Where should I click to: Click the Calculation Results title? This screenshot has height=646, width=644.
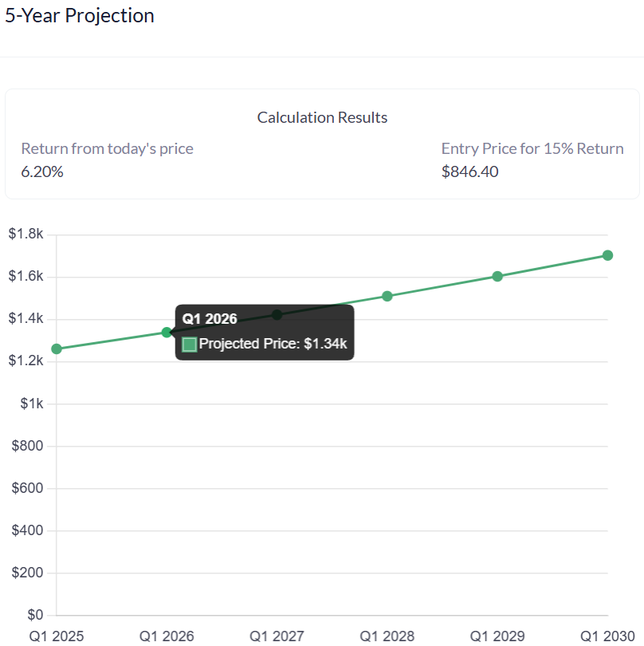point(322,117)
